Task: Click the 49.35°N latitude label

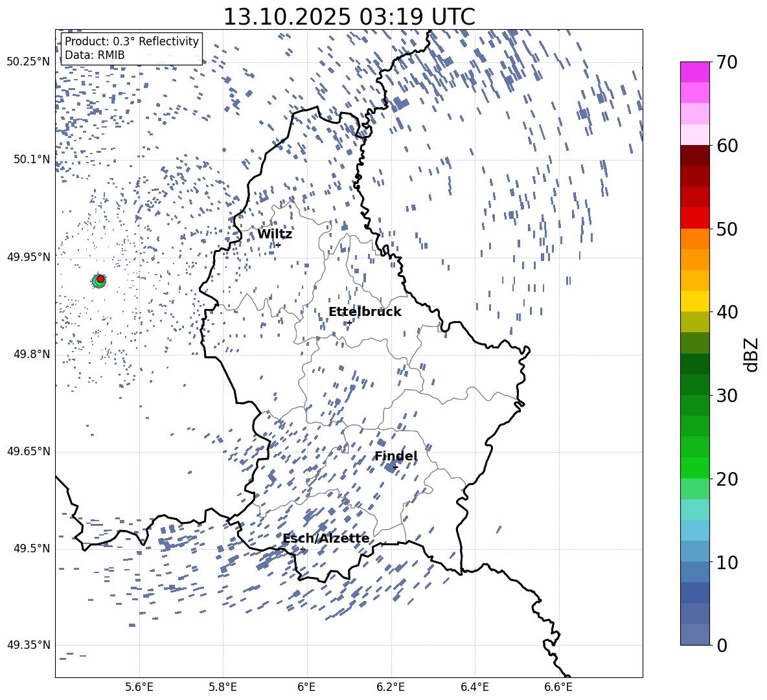Action: pyautogui.click(x=29, y=645)
